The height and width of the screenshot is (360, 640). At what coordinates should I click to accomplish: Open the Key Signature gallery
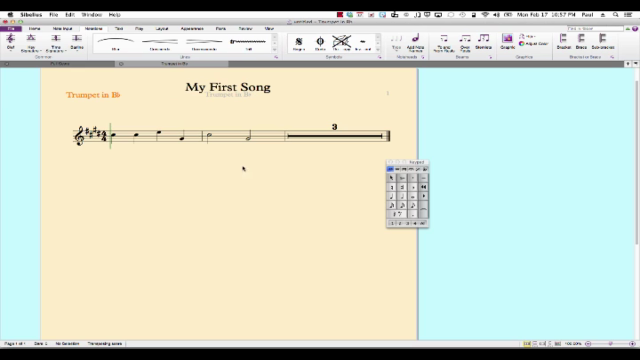pos(31,43)
